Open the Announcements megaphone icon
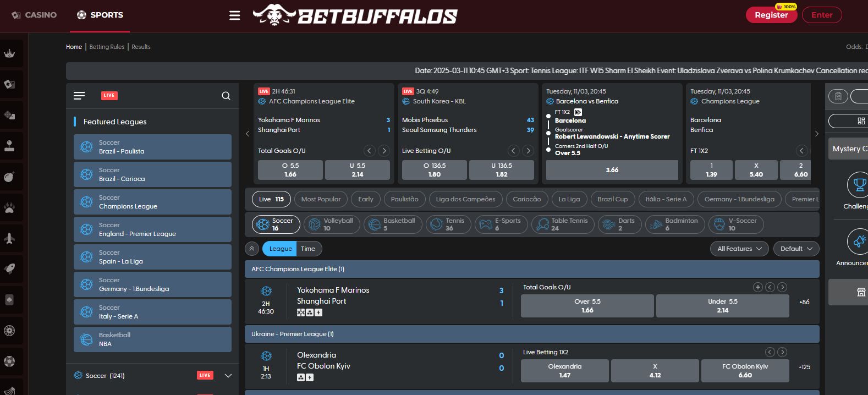This screenshot has height=395, width=868. click(x=858, y=241)
